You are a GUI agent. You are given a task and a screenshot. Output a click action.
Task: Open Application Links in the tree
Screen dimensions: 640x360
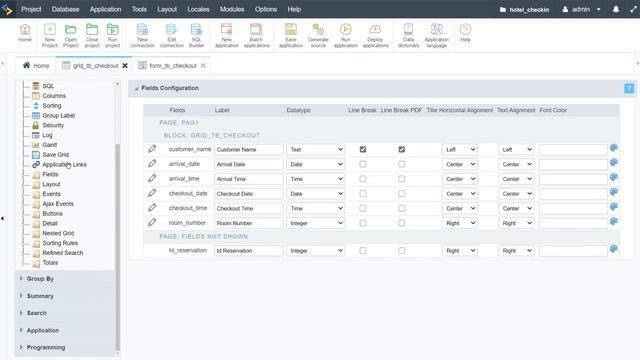(x=64, y=164)
